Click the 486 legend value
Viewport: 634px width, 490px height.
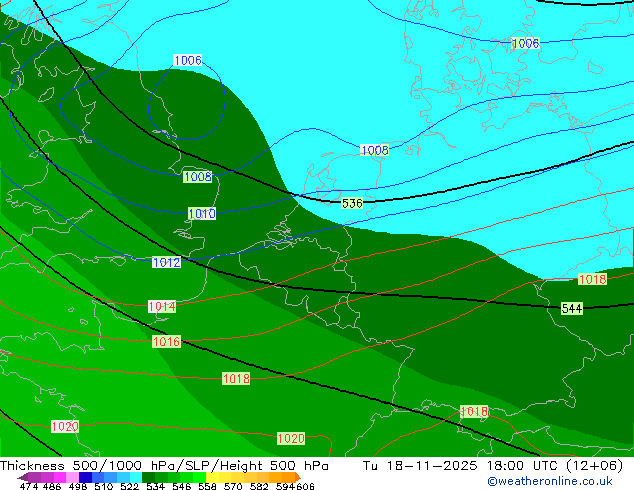click(52, 486)
